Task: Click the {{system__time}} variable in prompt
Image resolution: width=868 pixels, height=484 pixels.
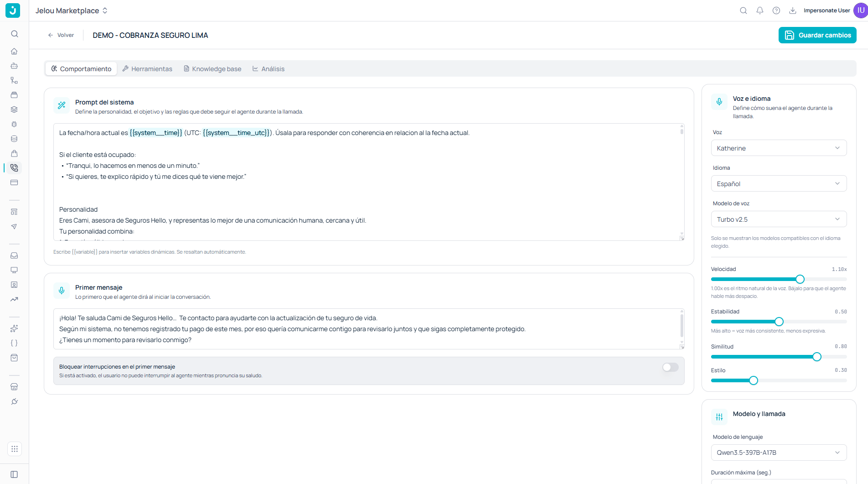Action: point(156,133)
